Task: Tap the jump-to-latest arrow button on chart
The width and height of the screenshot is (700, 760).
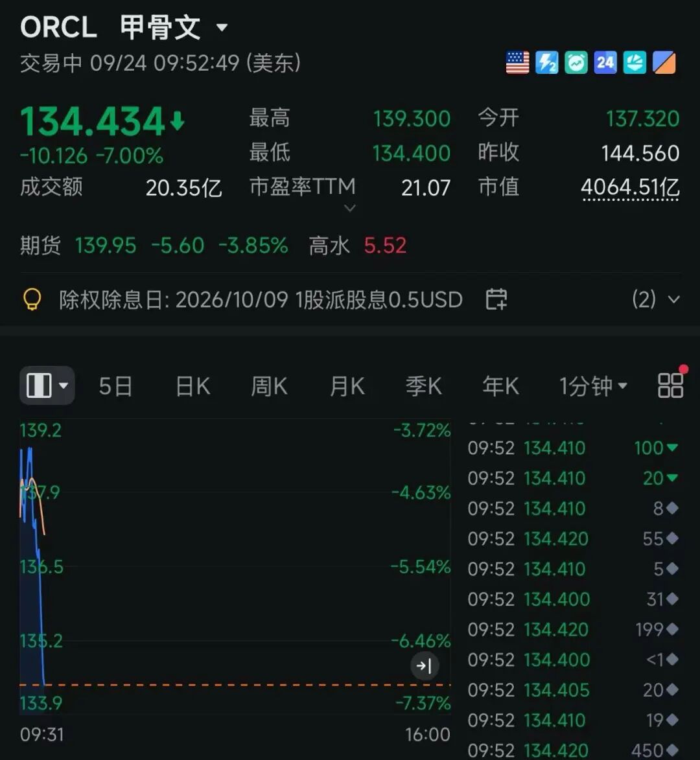Action: tap(425, 666)
